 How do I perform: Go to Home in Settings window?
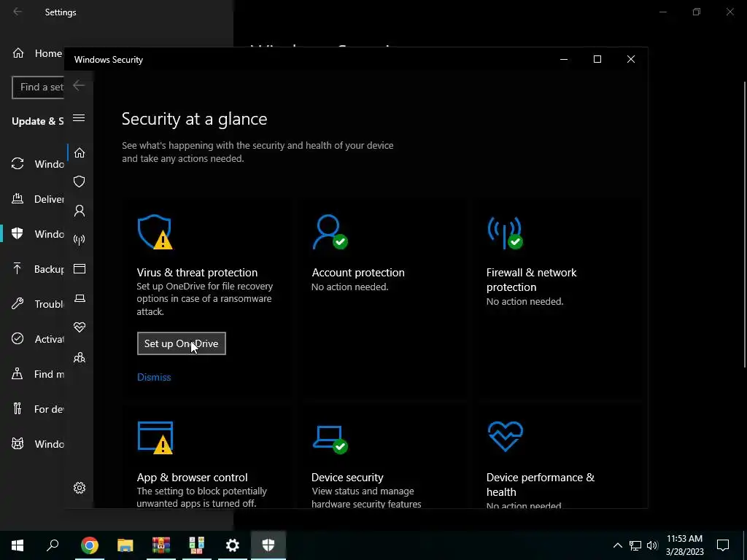[37, 53]
